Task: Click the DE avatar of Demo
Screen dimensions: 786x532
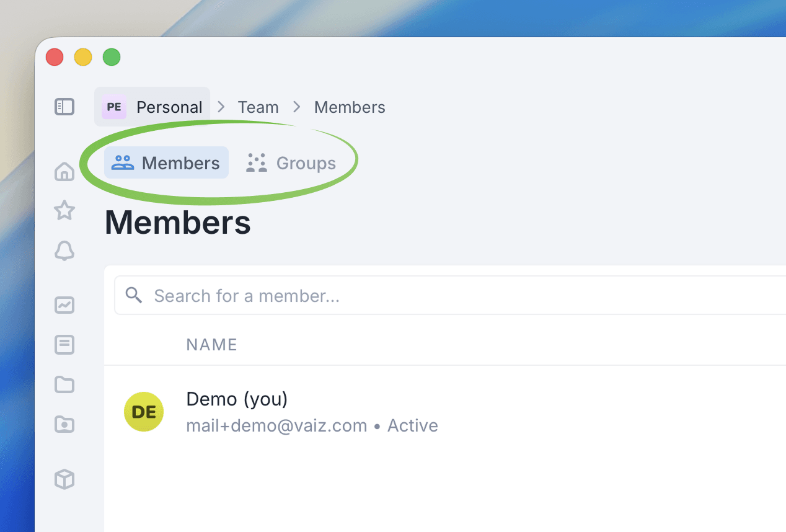Action: (144, 412)
